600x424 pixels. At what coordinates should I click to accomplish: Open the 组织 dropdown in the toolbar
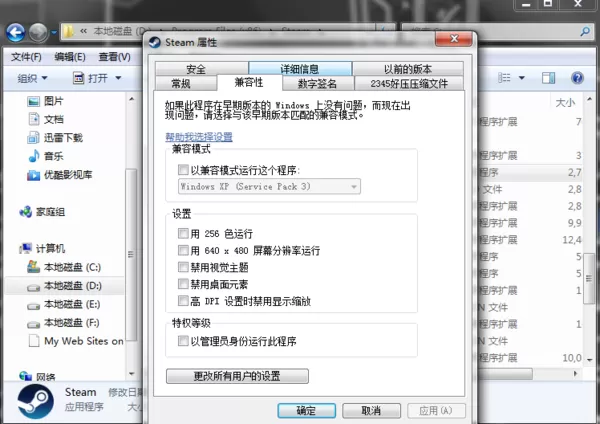click(x=32, y=78)
